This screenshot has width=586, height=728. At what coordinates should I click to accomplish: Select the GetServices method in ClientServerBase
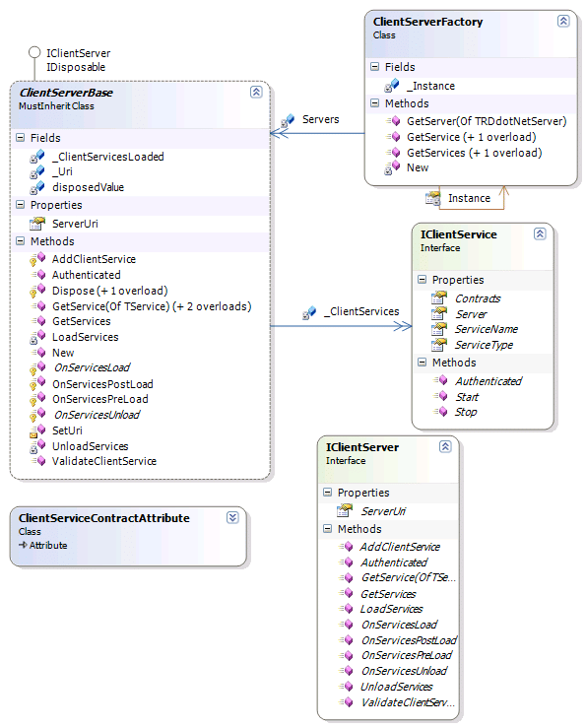click(82, 321)
